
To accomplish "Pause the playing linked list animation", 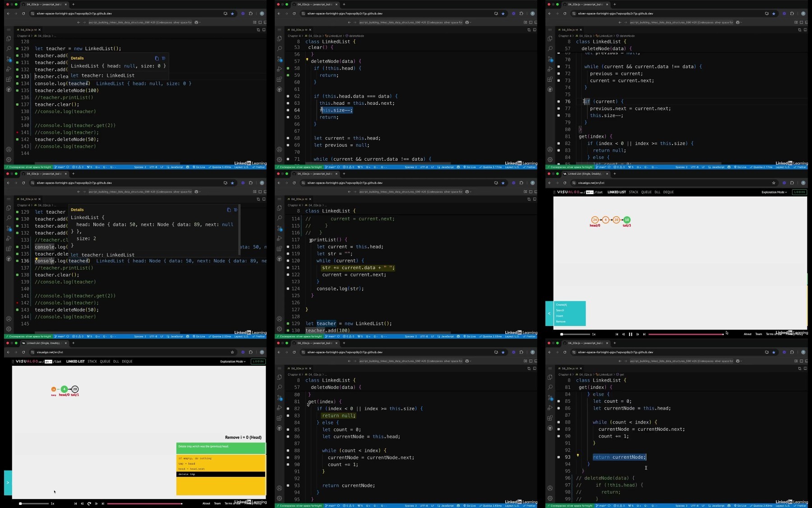I will 631,334.
